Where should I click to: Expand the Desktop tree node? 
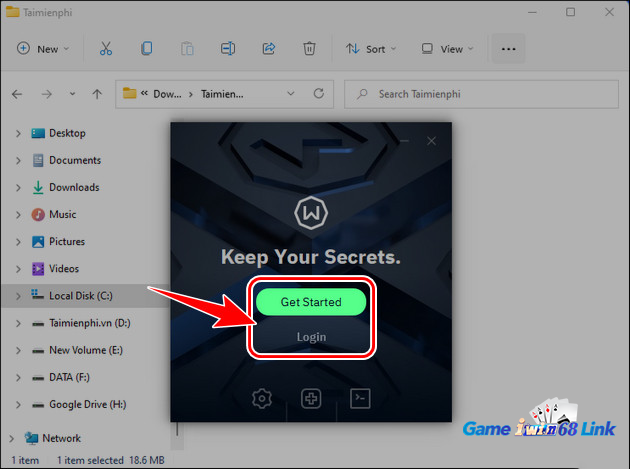[x=17, y=133]
